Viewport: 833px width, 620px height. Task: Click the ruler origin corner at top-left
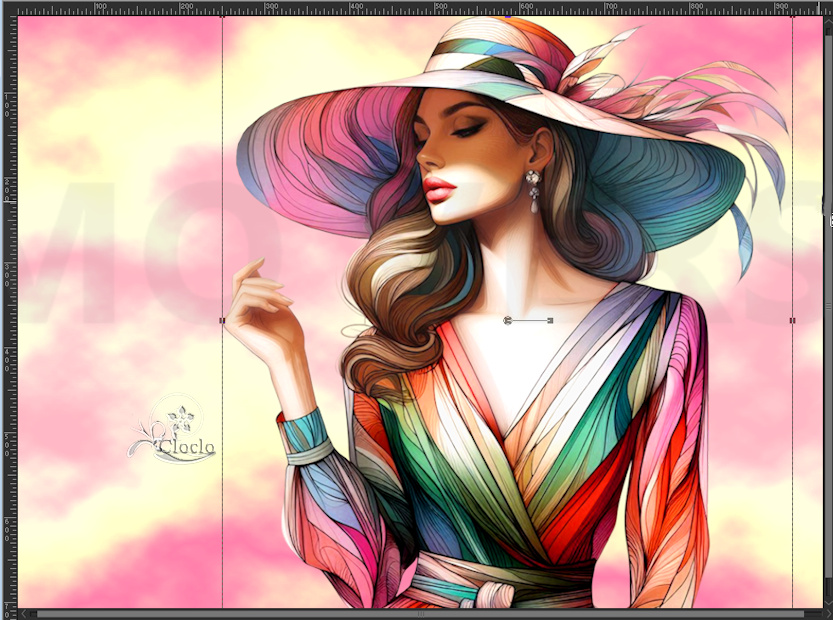tap(8, 7)
